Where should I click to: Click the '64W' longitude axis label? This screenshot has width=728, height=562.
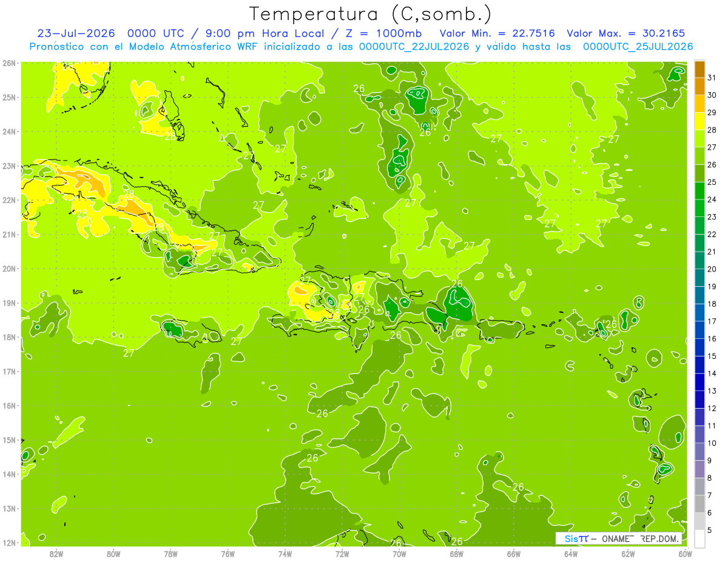coord(571,554)
